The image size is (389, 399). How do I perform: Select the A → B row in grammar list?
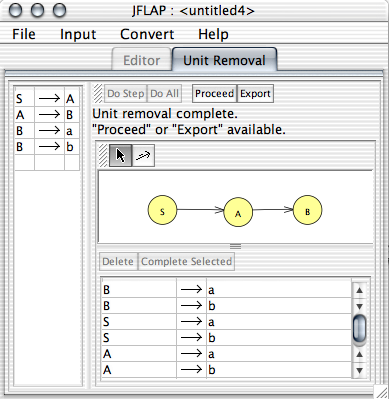point(47,115)
